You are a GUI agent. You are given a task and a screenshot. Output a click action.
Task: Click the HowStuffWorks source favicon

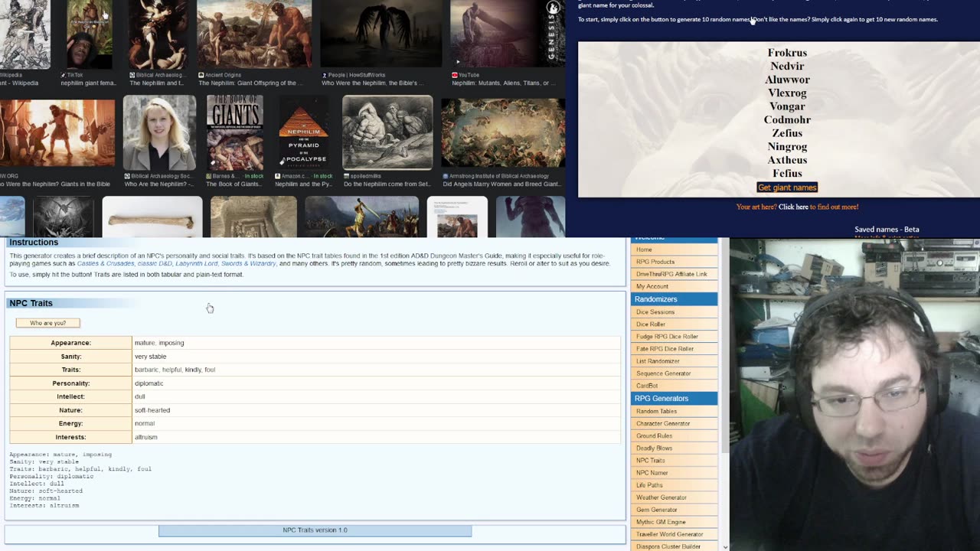325,75
